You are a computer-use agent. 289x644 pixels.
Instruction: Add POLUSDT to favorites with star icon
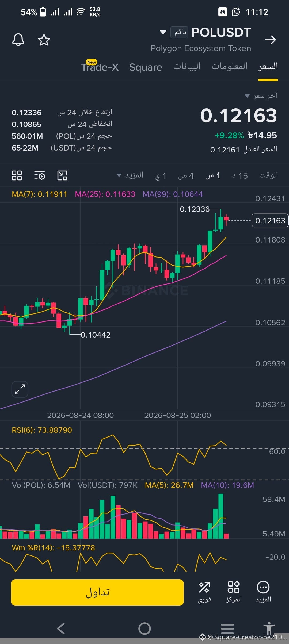pos(44,40)
